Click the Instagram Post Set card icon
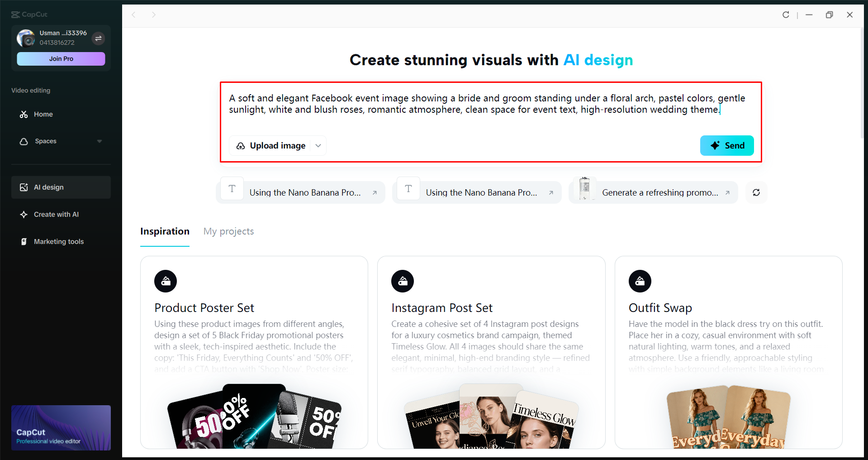 click(x=403, y=281)
